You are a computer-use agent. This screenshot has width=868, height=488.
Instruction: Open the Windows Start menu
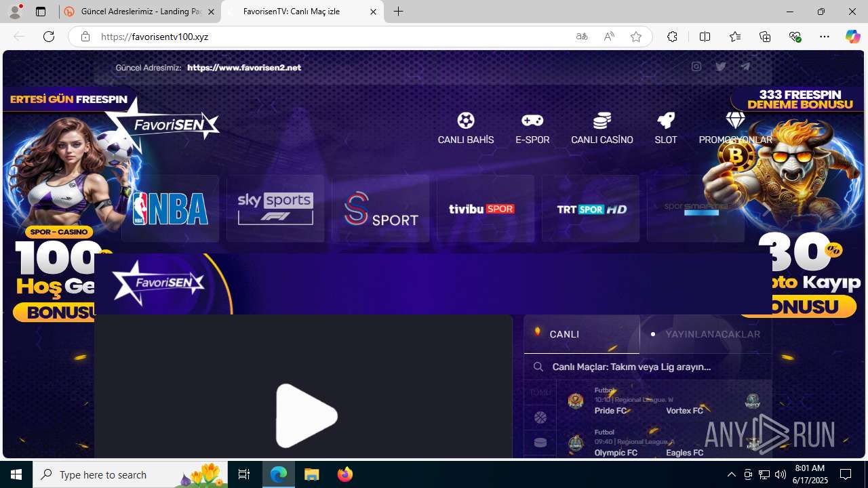(16, 474)
